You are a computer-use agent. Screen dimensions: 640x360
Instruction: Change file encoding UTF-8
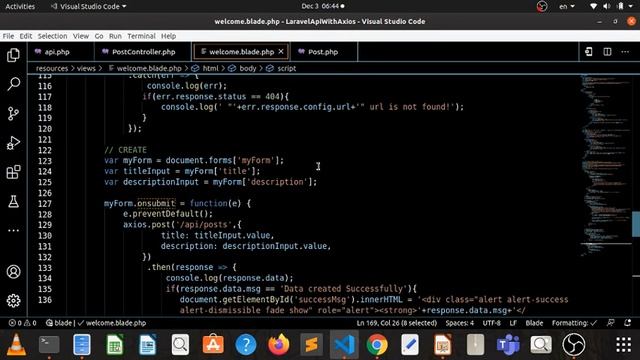[491, 323]
